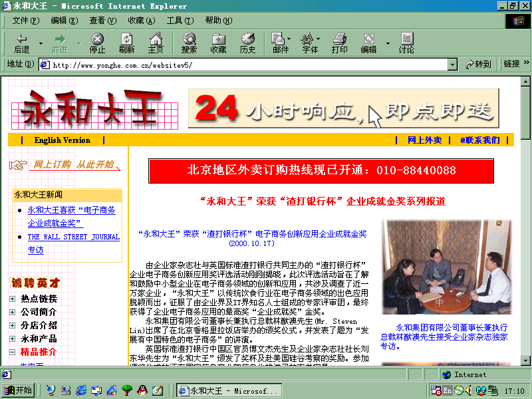Click the 诚聘英才 recruitment graphic
This screenshot has width=532, height=399.
35,283
